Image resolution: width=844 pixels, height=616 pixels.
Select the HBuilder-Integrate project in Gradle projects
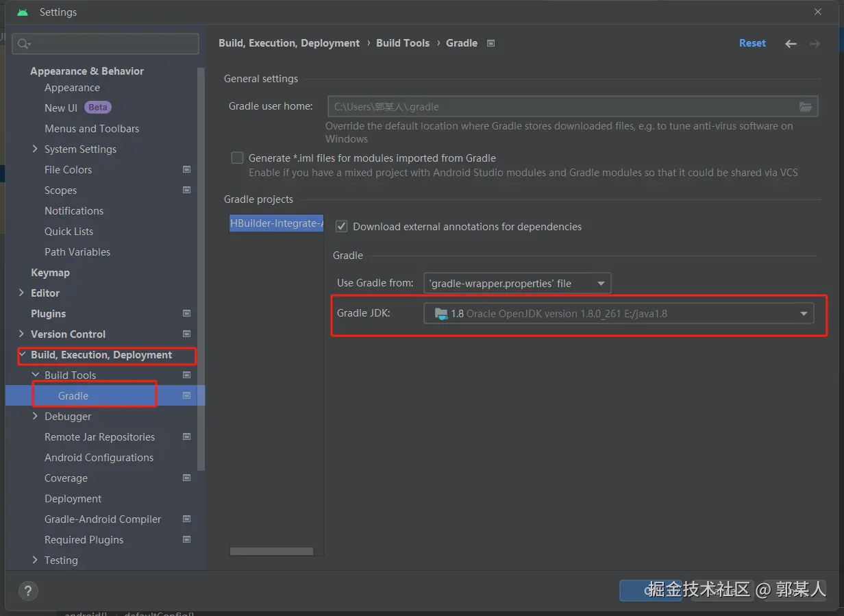[x=277, y=223]
